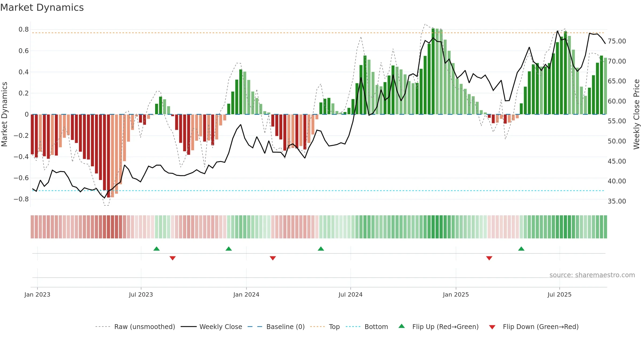Click the Jan 2025 axis label
644x362 pixels.
pyautogui.click(x=456, y=294)
